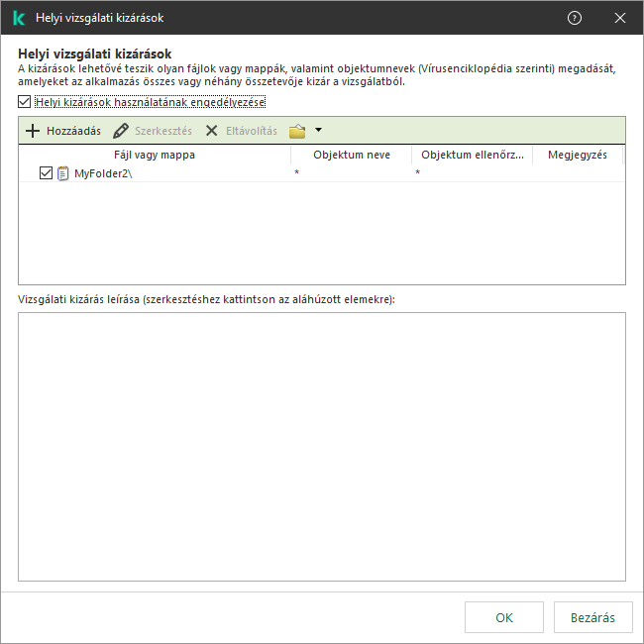Click the Bezárás button

coord(593,617)
